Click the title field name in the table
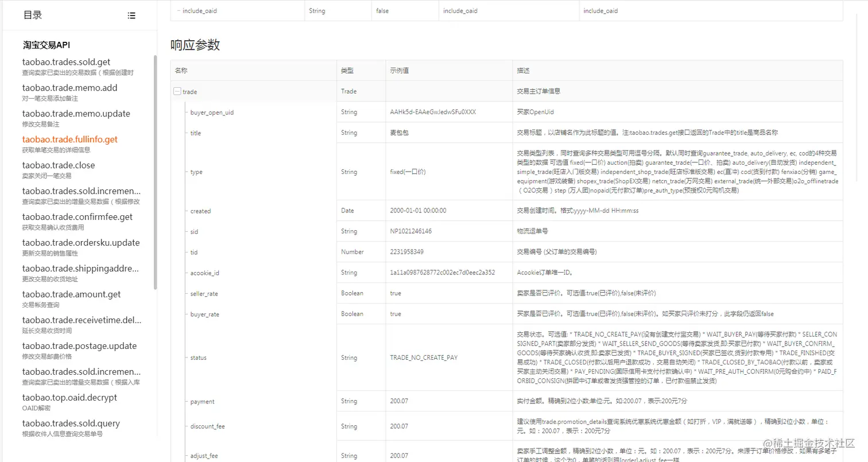The width and height of the screenshot is (868, 462). 196,133
